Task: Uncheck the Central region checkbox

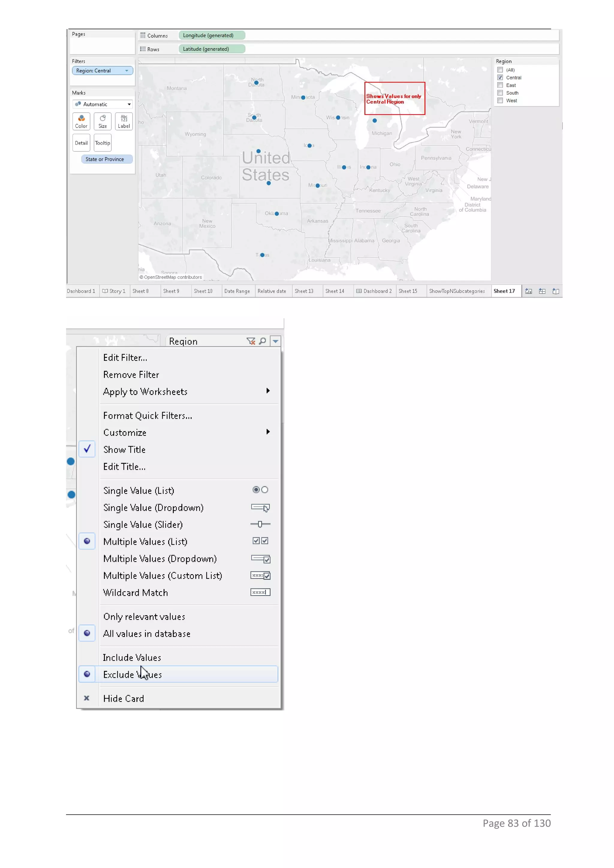Action: point(500,78)
